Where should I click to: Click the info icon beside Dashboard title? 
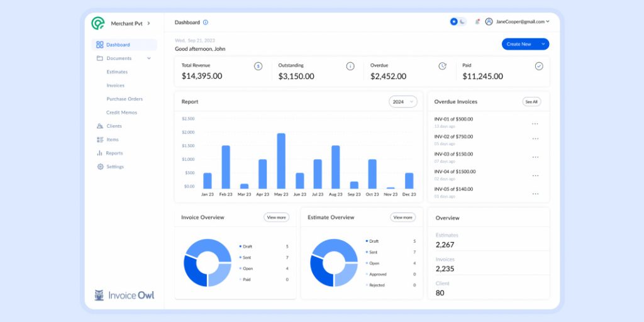(x=206, y=22)
